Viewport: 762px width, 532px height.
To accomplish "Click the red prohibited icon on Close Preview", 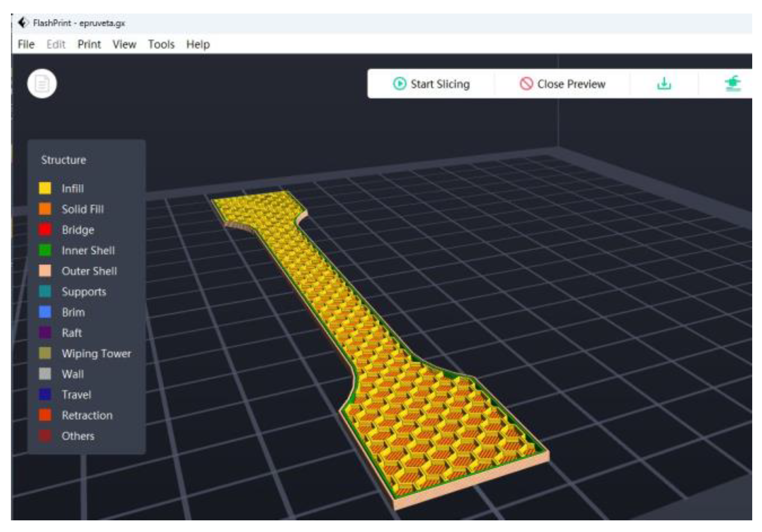I will pyautogui.click(x=526, y=84).
